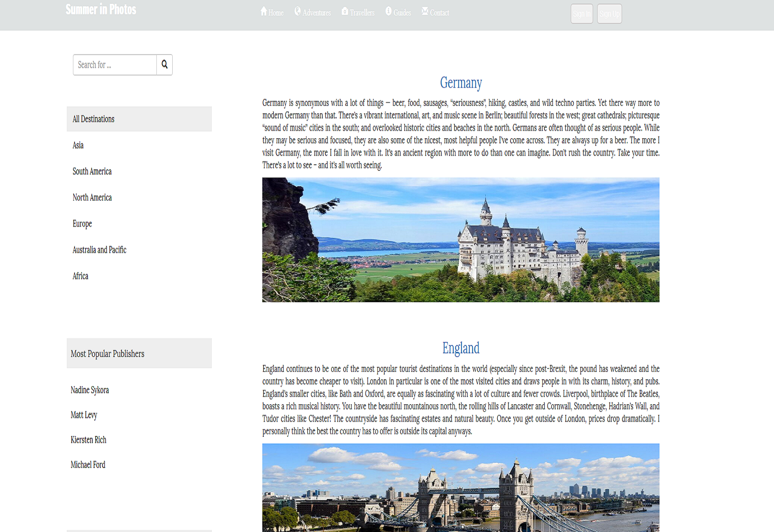This screenshot has width=774, height=532.
Task: Open the Germany article heading
Action: click(461, 83)
